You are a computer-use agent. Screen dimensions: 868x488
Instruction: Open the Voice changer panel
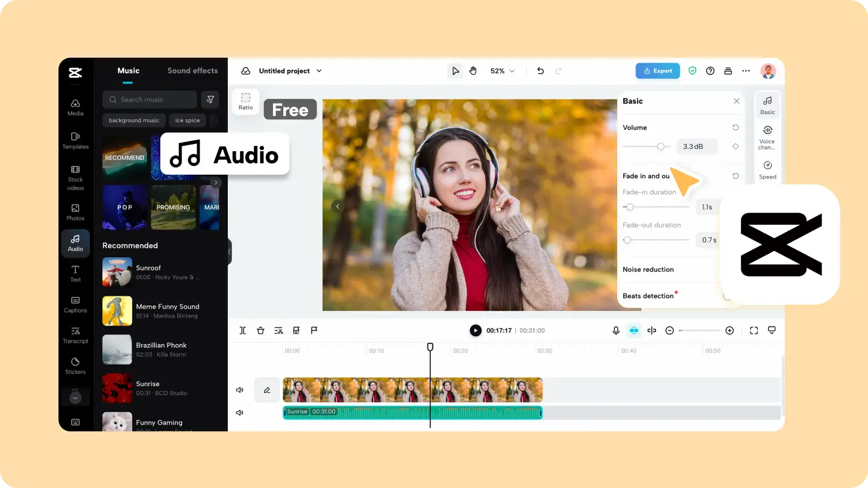[767, 137]
